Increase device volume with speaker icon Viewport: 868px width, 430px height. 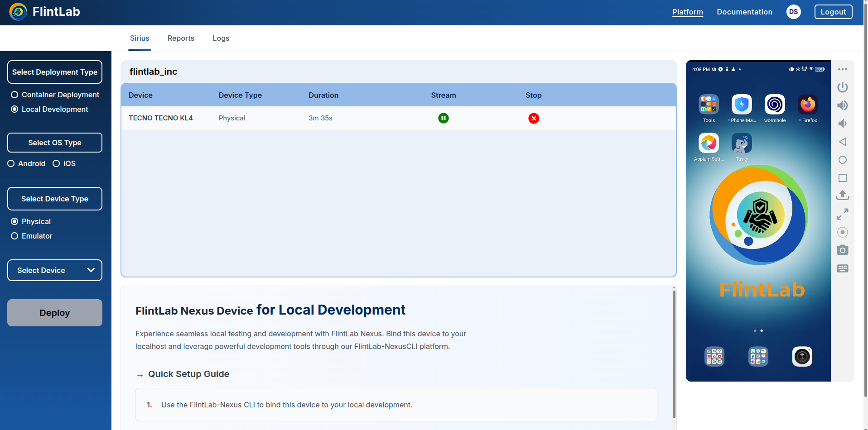tap(843, 105)
